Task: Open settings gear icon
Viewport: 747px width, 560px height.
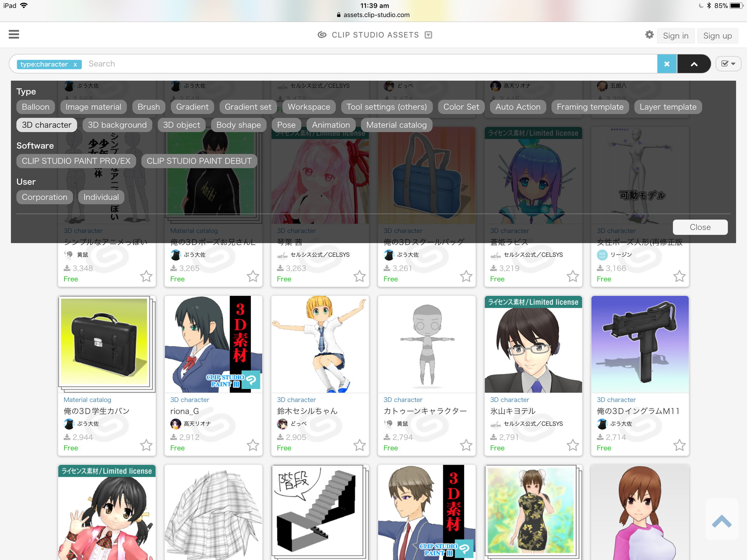Action: [649, 35]
